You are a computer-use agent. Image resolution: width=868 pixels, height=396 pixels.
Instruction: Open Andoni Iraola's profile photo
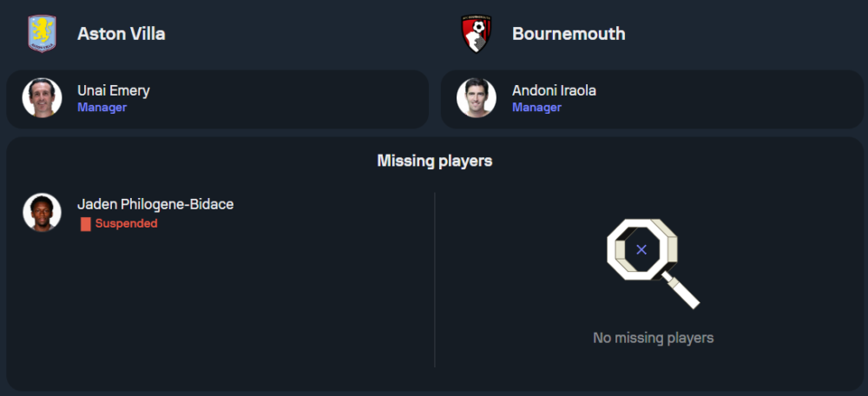477,97
